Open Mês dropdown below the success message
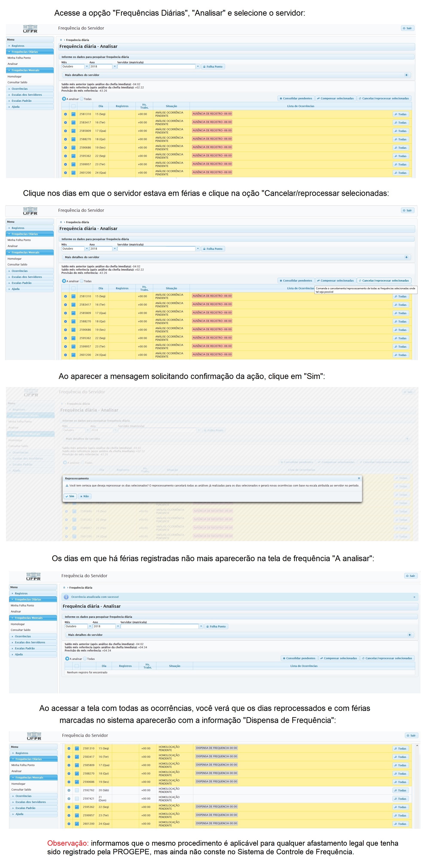439x868 pixels. click(x=90, y=626)
